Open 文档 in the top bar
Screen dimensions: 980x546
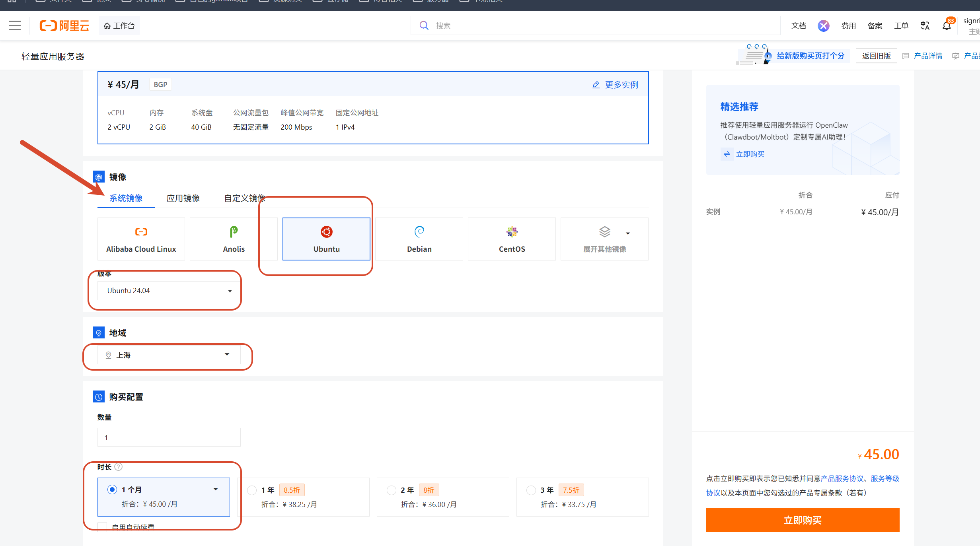[x=799, y=26]
